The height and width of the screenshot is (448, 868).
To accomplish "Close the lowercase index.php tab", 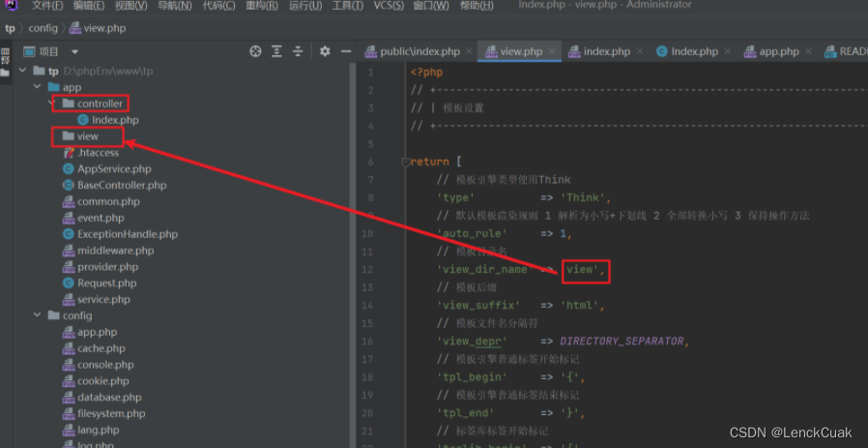I will (x=639, y=51).
